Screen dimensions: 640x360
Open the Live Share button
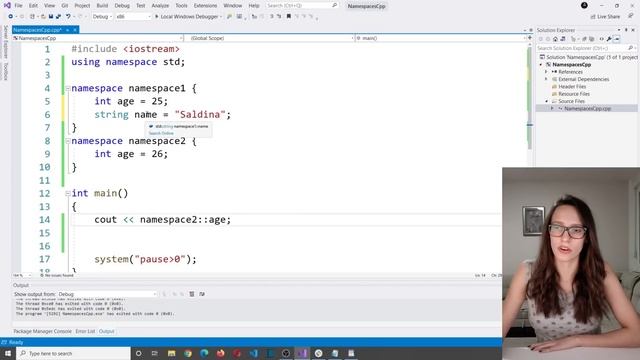click(x=605, y=17)
